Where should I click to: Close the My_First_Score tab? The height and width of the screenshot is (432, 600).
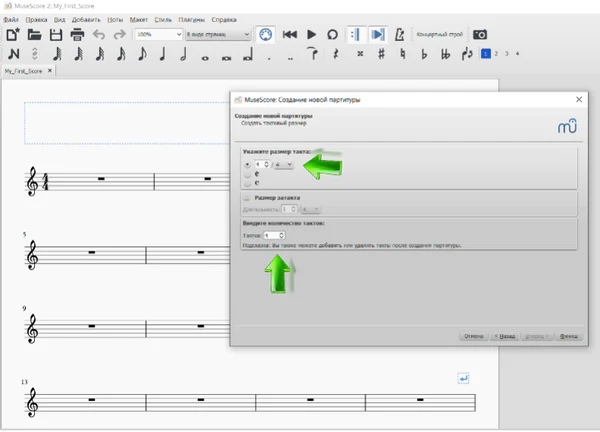pyautogui.click(x=50, y=71)
